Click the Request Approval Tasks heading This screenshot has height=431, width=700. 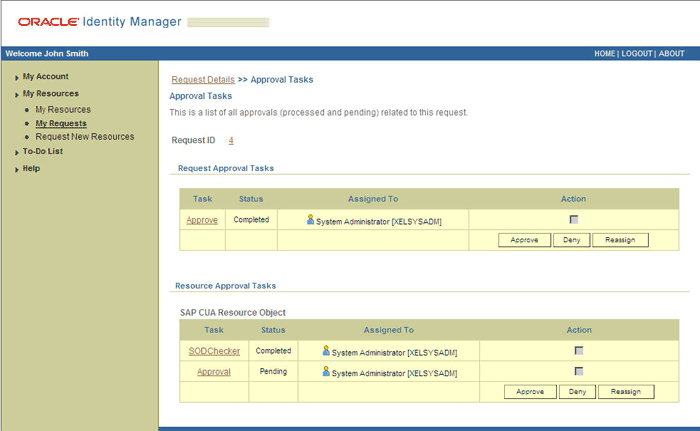pos(226,168)
